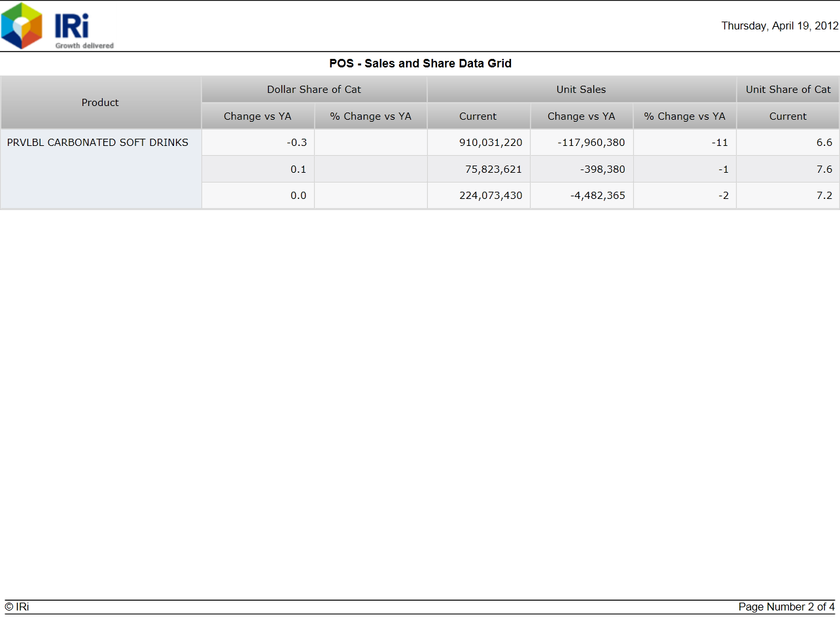Click the -398,380 change cell

pos(582,169)
